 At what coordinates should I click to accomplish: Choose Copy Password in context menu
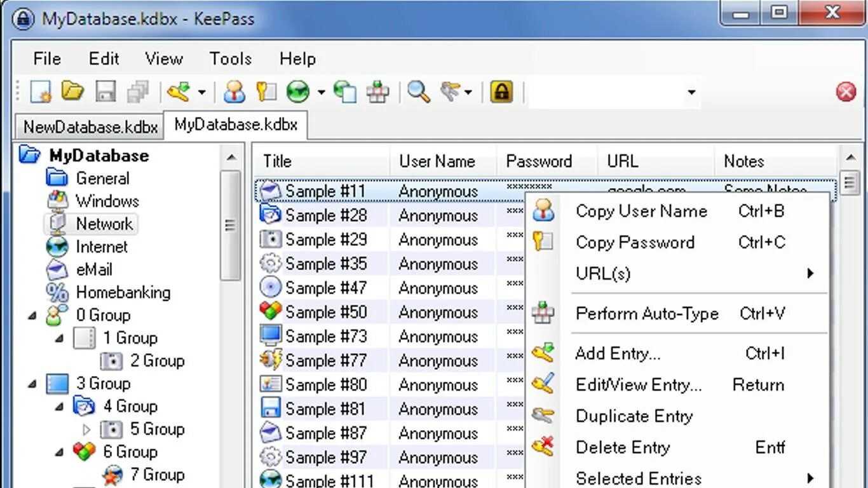[x=677, y=242]
